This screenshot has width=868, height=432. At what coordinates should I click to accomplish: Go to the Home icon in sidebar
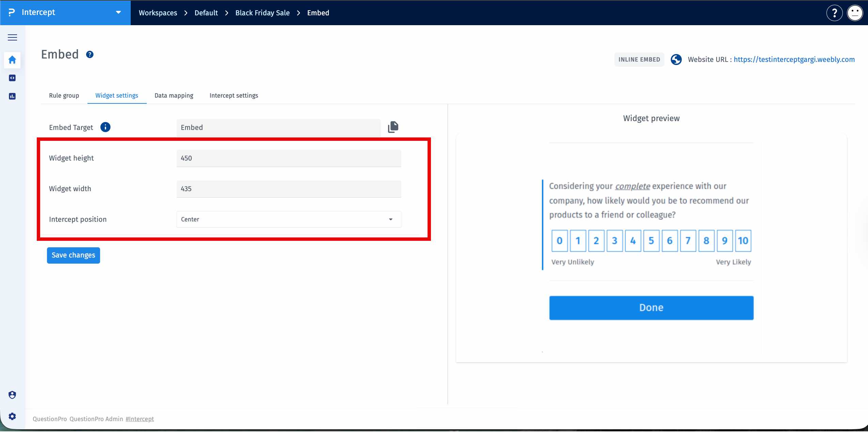12,60
